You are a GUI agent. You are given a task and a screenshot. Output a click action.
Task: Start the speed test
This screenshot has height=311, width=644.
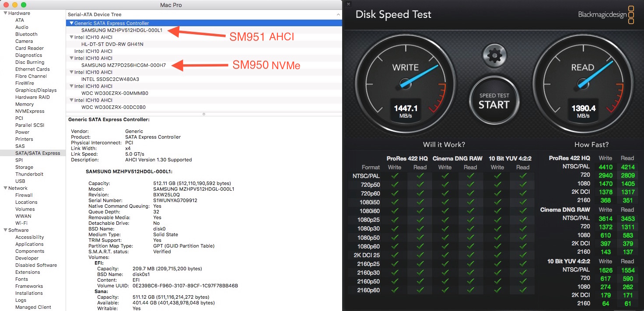coord(494,101)
